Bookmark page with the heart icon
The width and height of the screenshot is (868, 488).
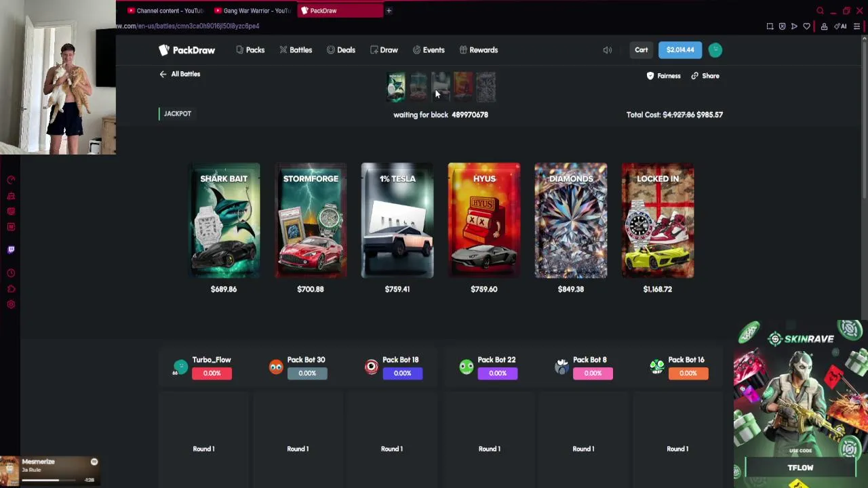point(806,26)
